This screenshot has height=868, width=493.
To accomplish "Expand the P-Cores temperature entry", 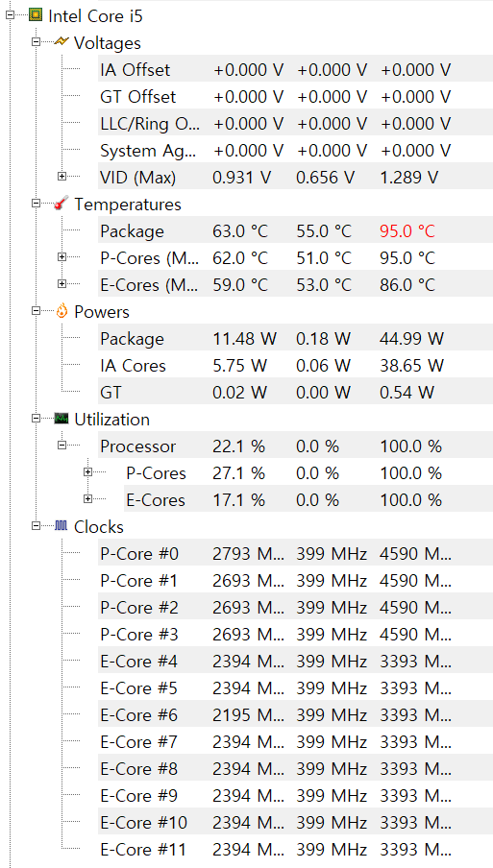I will (x=62, y=257).
